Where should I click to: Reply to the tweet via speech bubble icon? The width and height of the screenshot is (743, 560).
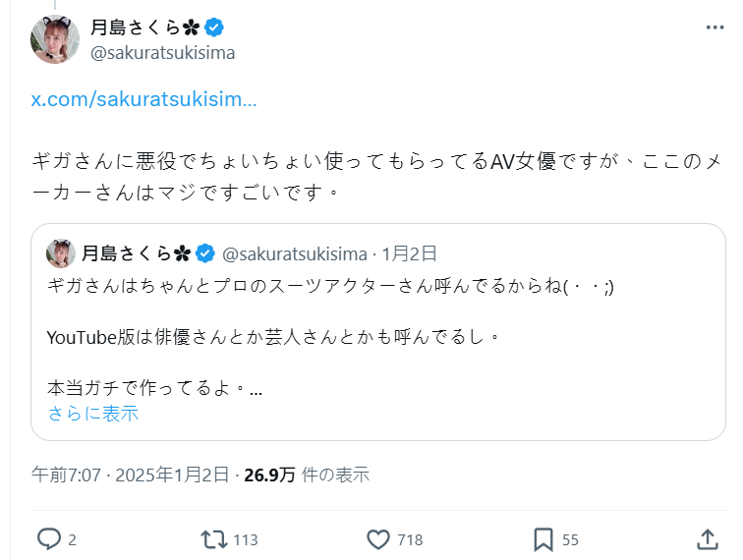pyautogui.click(x=49, y=538)
